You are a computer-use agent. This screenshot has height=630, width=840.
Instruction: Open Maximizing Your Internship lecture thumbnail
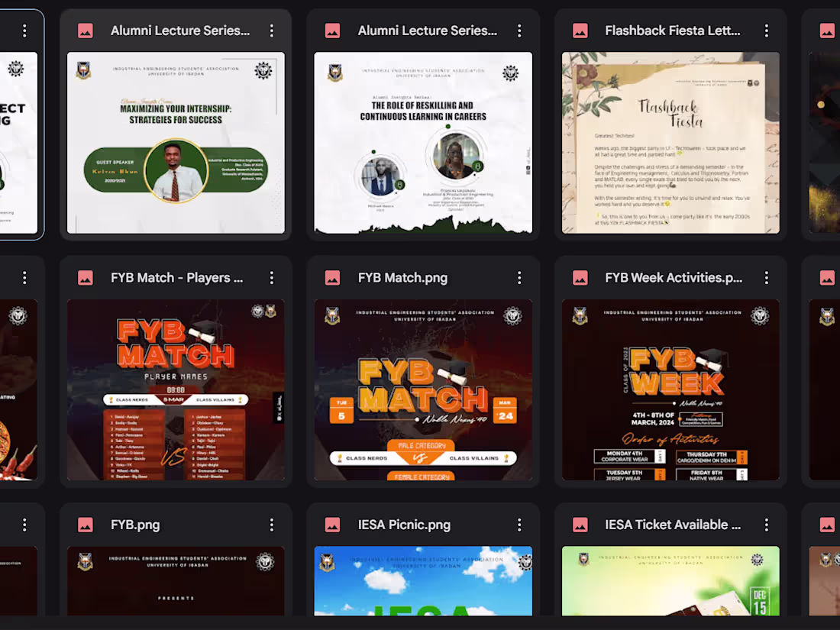tap(176, 143)
